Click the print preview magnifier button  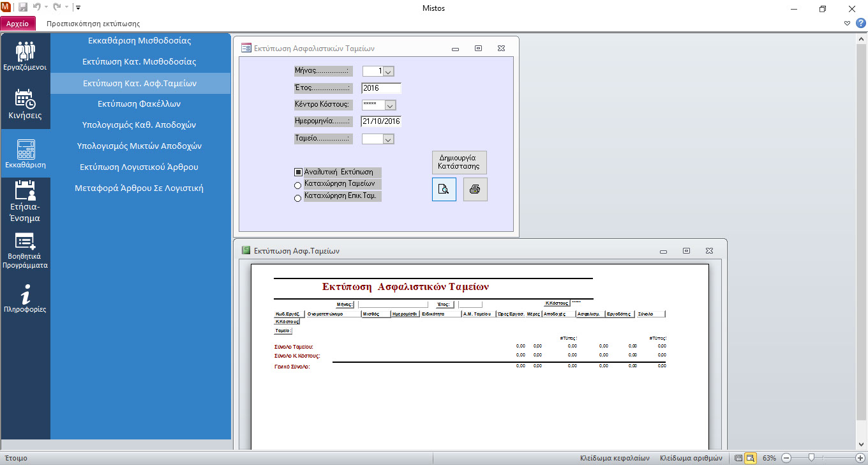[444, 189]
